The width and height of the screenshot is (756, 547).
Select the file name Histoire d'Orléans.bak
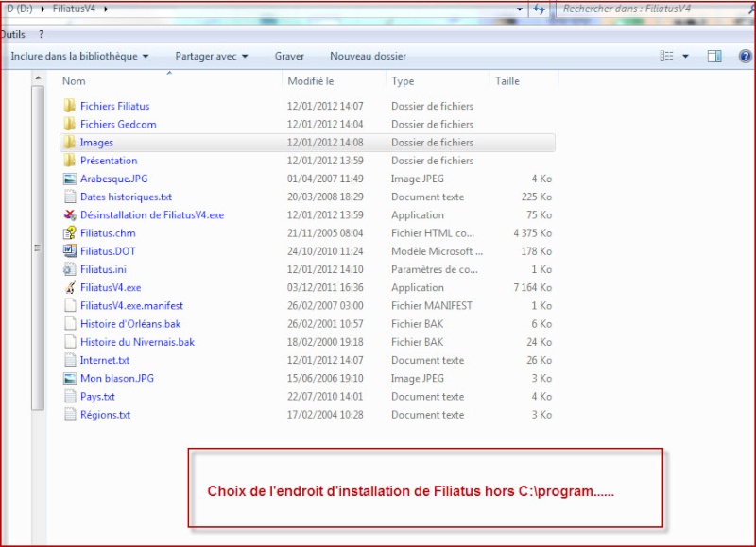coord(130,324)
